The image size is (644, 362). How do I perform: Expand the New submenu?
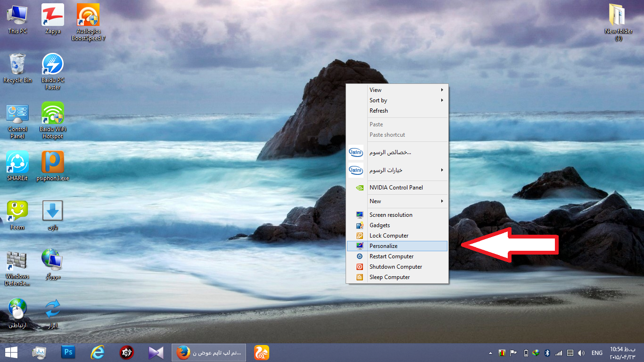pos(397,201)
